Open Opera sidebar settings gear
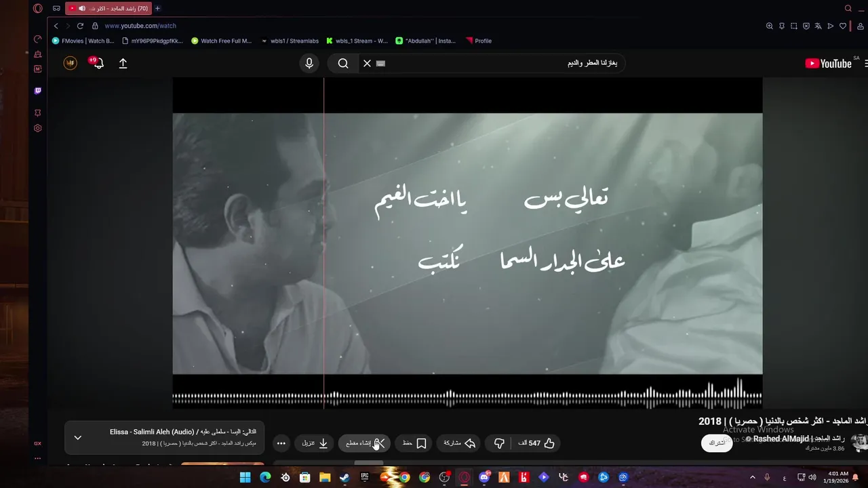The height and width of the screenshot is (488, 868). 38,128
